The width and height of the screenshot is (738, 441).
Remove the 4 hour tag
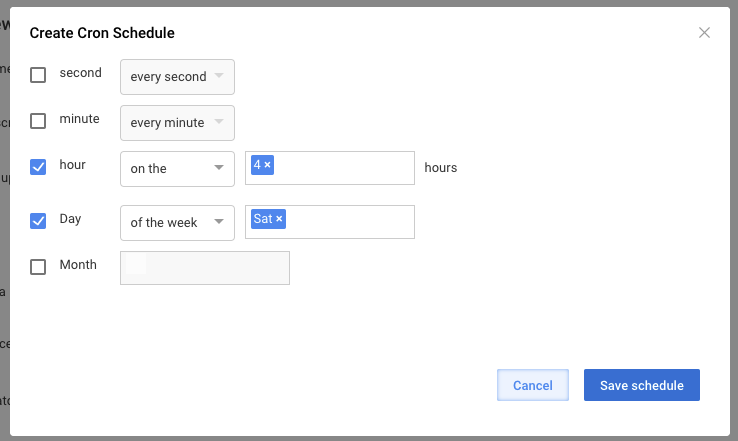[267, 165]
